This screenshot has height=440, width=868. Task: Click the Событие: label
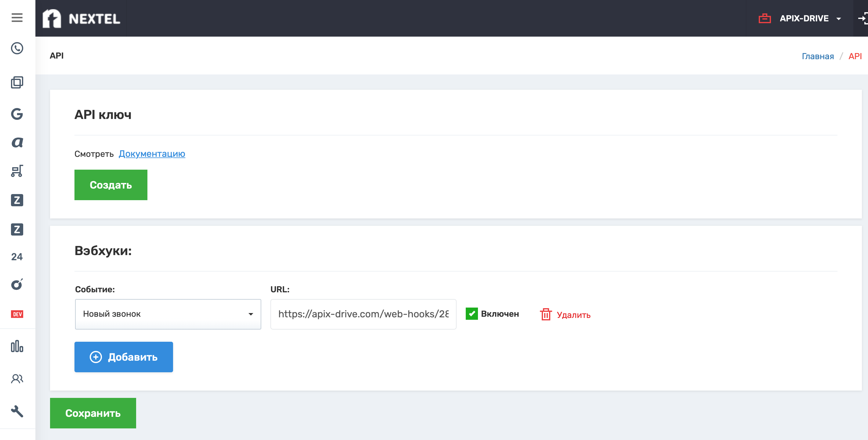[x=95, y=289]
